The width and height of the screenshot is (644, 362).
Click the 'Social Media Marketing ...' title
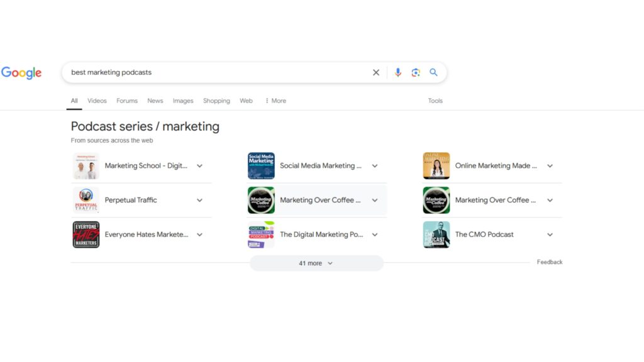(321, 166)
